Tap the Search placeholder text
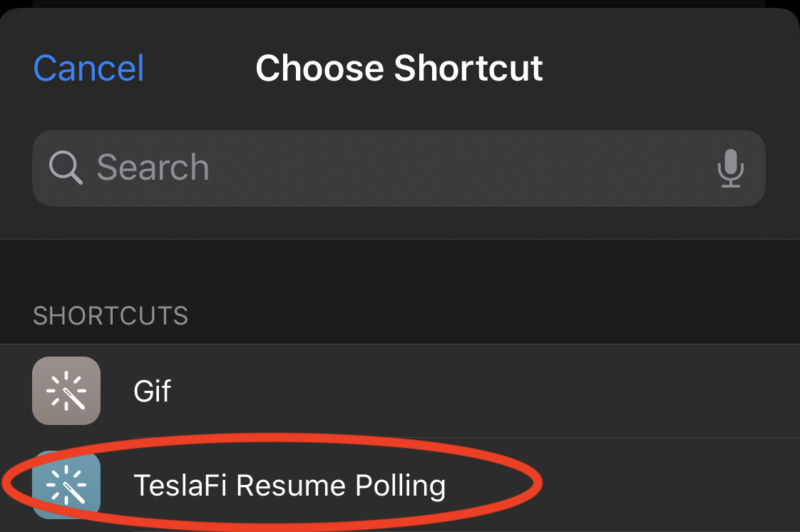This screenshot has width=800, height=532. [x=153, y=168]
